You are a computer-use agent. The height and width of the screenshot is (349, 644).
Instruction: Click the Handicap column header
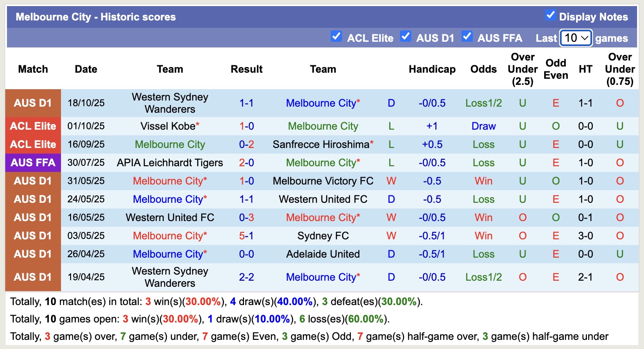[x=432, y=69]
